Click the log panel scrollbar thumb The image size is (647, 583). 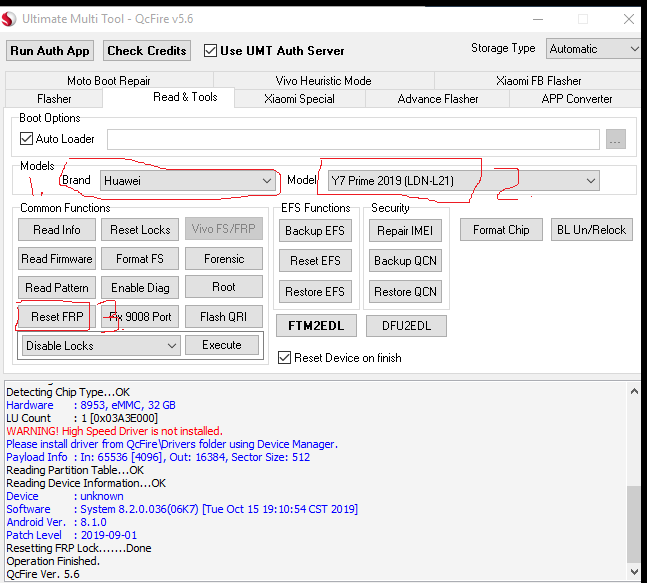[633, 524]
